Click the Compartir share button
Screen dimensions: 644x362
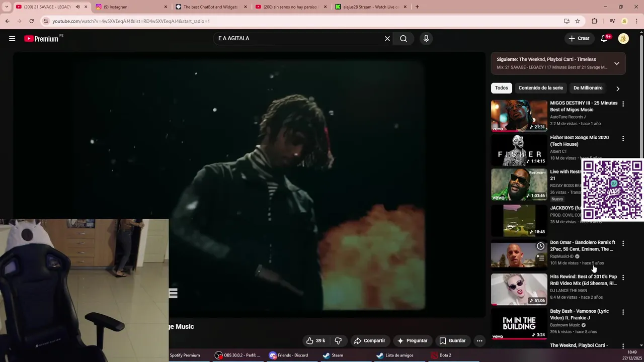click(x=369, y=341)
